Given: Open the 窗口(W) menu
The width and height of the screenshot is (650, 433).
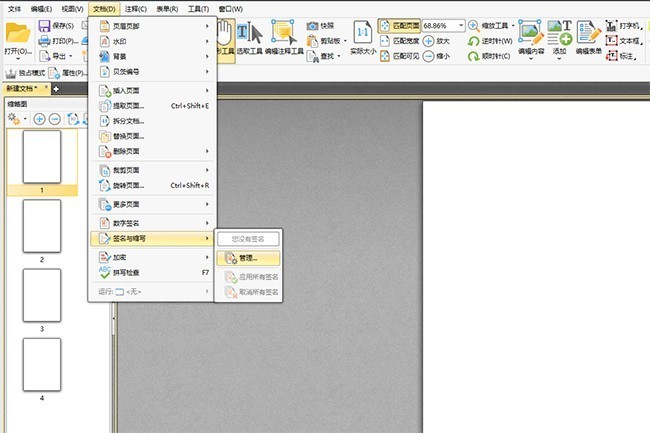Looking at the screenshot, I should (230, 9).
